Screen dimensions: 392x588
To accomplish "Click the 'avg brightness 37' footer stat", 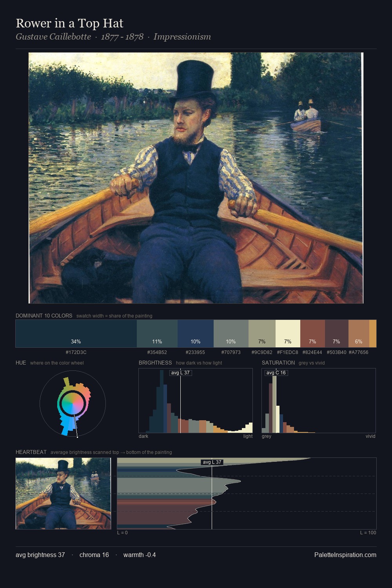I will [40, 555].
